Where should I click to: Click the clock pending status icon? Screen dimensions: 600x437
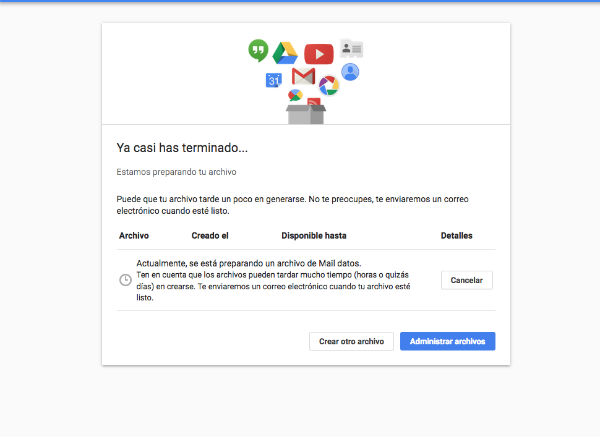[x=125, y=280]
